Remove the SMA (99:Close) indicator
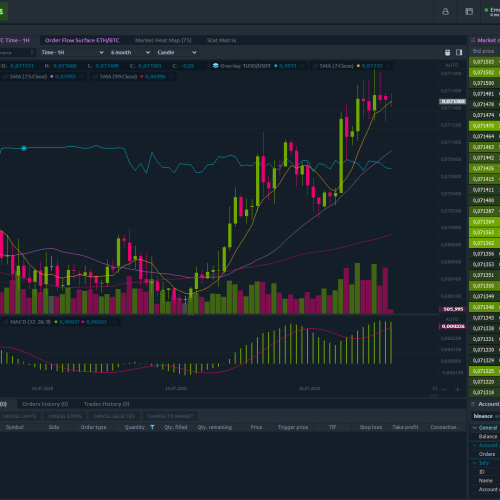 (171, 77)
